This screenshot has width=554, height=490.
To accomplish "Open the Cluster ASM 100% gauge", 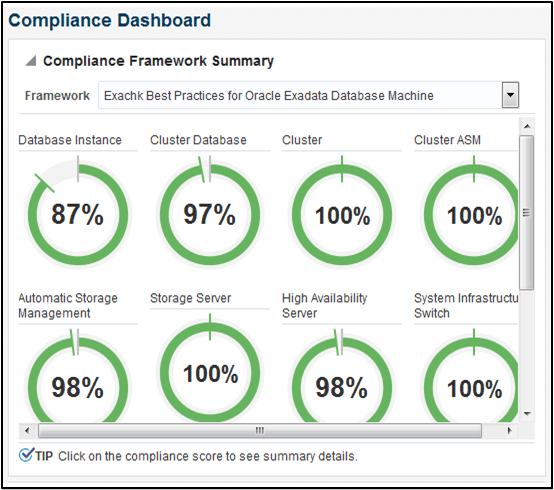I will click(471, 214).
